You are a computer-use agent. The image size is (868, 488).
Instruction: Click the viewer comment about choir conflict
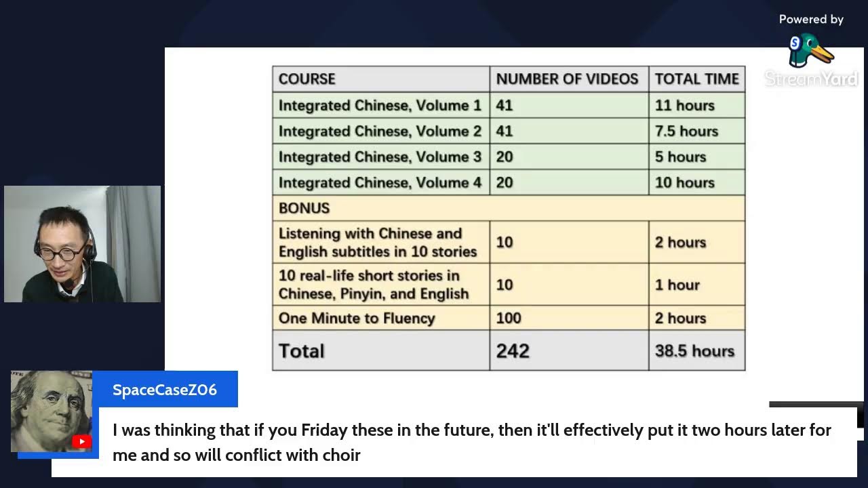coord(472,443)
